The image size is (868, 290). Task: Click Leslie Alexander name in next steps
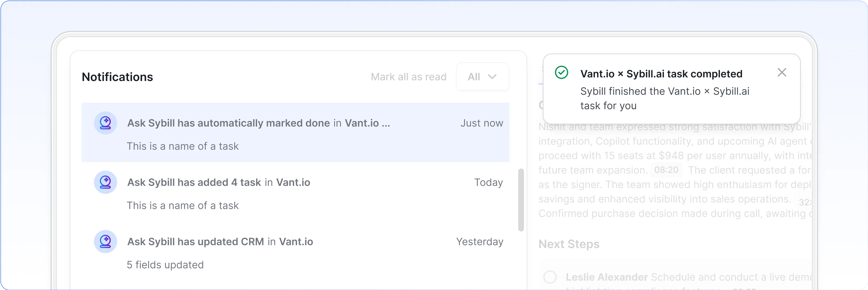point(607,277)
